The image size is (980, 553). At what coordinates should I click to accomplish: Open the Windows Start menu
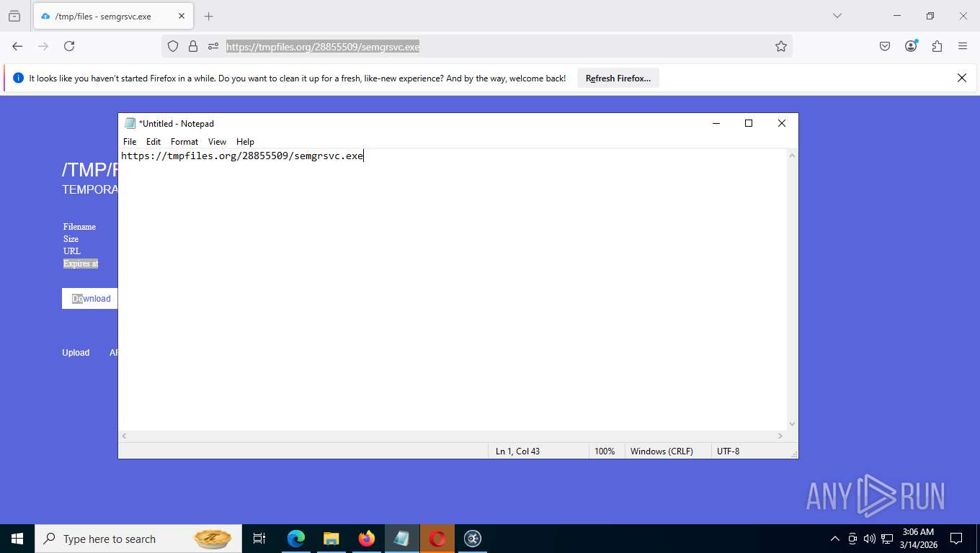[x=17, y=539]
